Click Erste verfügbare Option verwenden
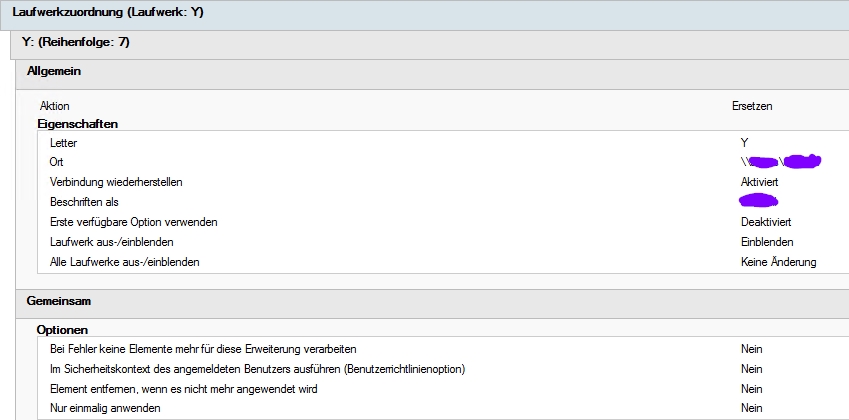This screenshot has height=420, width=849. (134, 222)
